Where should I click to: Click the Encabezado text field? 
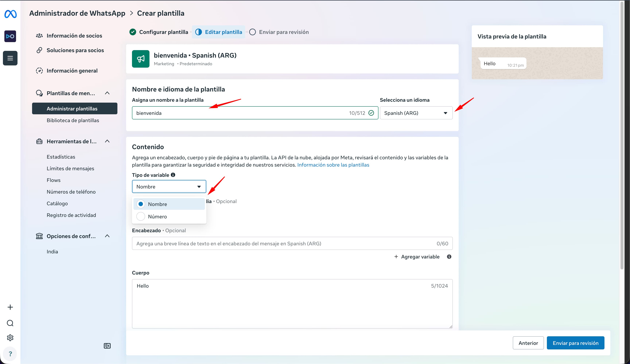click(x=292, y=244)
